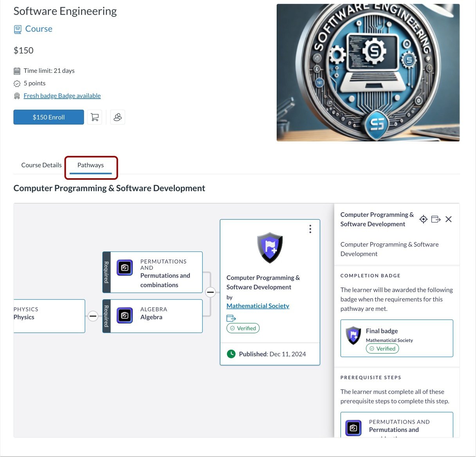Image resolution: width=476 pixels, height=457 pixels.
Task: Select the Algebra step icon in the pathway
Action: pyautogui.click(x=124, y=315)
